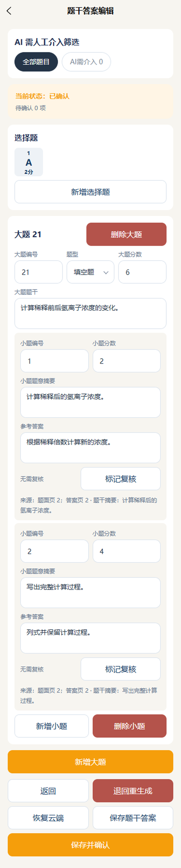The height and width of the screenshot is (868, 181).
Task: Toggle 标记复核 for sub-question 2
Action: point(121,669)
